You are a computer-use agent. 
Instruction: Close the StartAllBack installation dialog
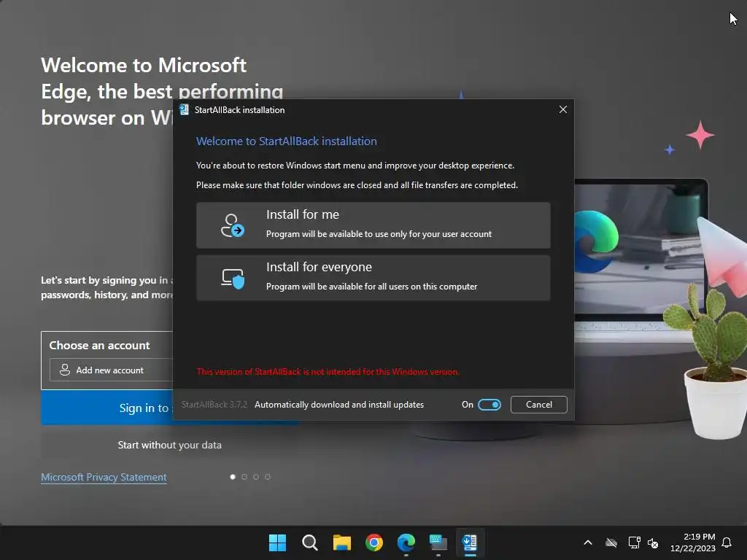(x=562, y=109)
